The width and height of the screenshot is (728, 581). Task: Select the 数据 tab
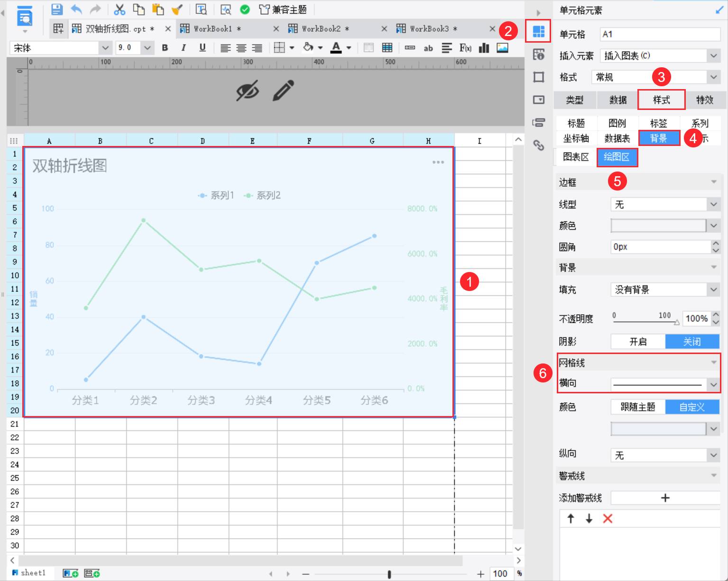point(618,100)
